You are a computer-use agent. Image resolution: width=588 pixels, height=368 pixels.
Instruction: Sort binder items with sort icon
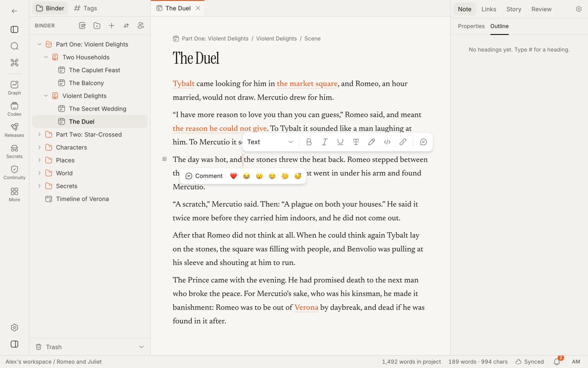point(126,26)
